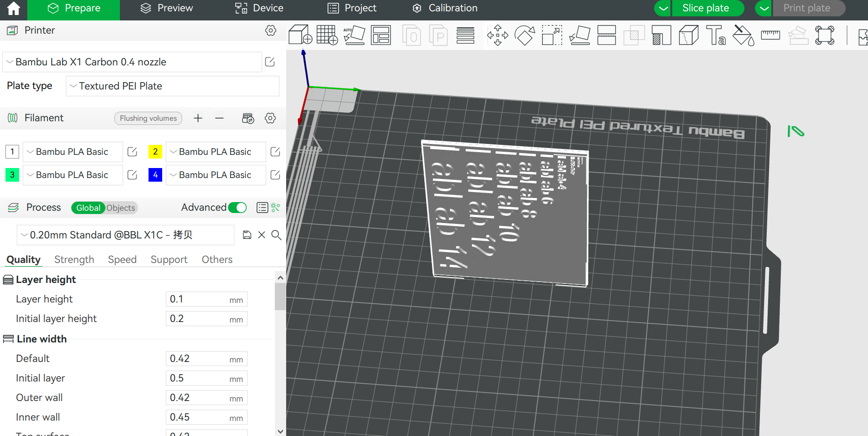Open Plate type dropdown
868x436 pixels.
click(173, 86)
